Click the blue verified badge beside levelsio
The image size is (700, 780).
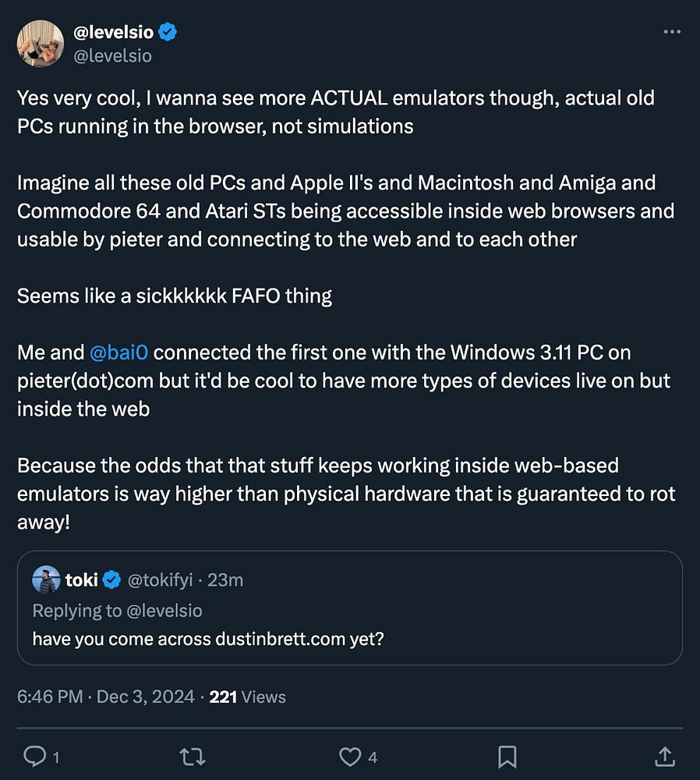coord(168,33)
